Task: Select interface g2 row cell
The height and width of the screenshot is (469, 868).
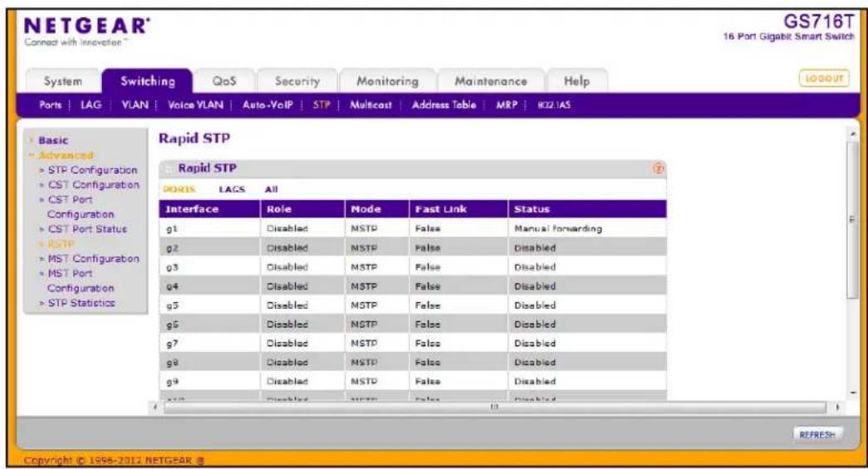Action: pos(210,247)
